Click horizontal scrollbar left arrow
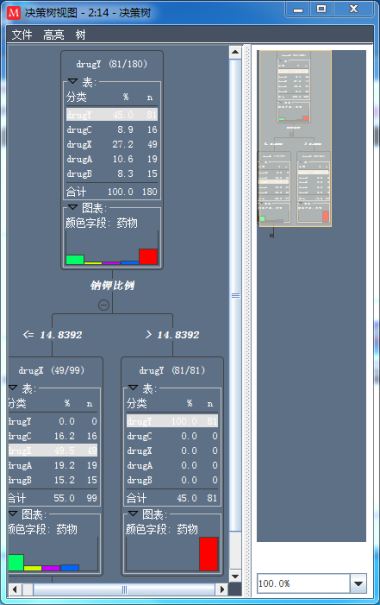 point(15,589)
